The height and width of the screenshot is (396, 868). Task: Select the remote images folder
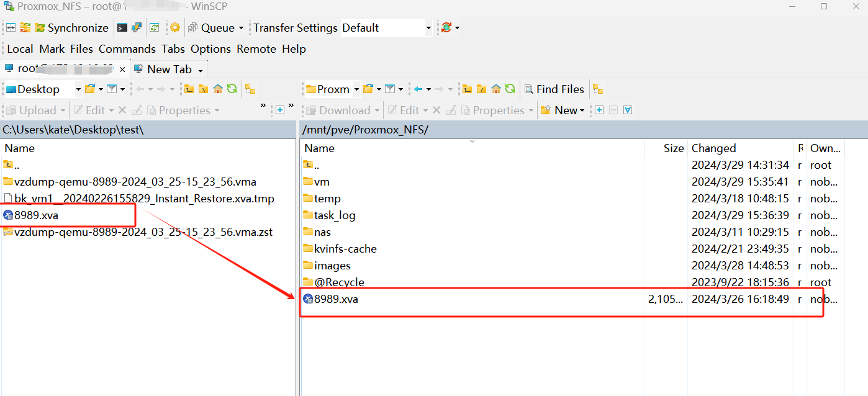tap(327, 266)
